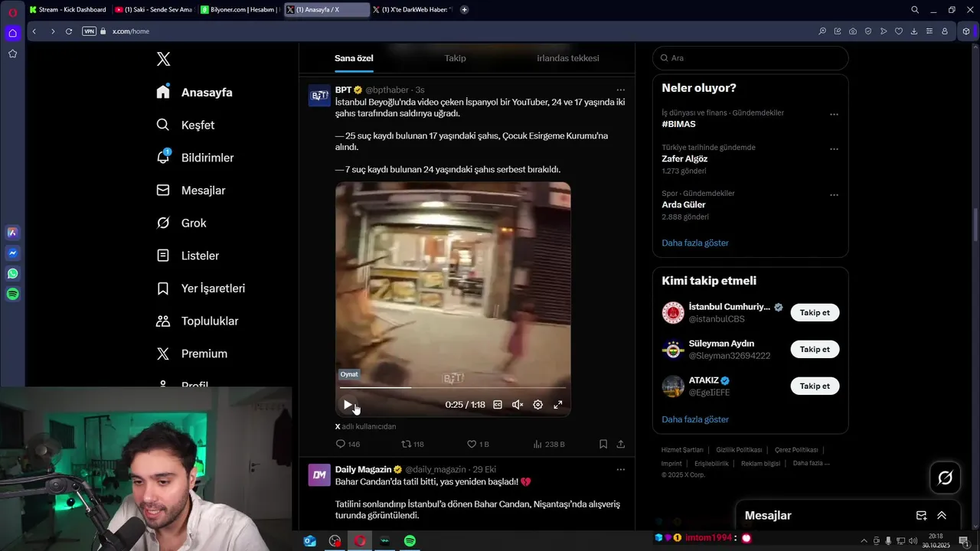Click the X logo in sidebar
Image resolution: width=980 pixels, height=551 pixels.
point(163,59)
